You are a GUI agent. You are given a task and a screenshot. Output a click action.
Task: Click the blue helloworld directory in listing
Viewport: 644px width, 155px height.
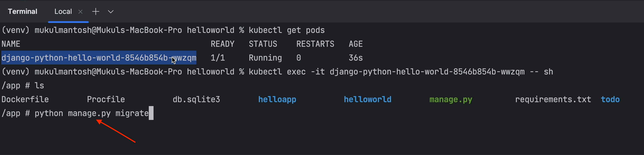pos(367,99)
